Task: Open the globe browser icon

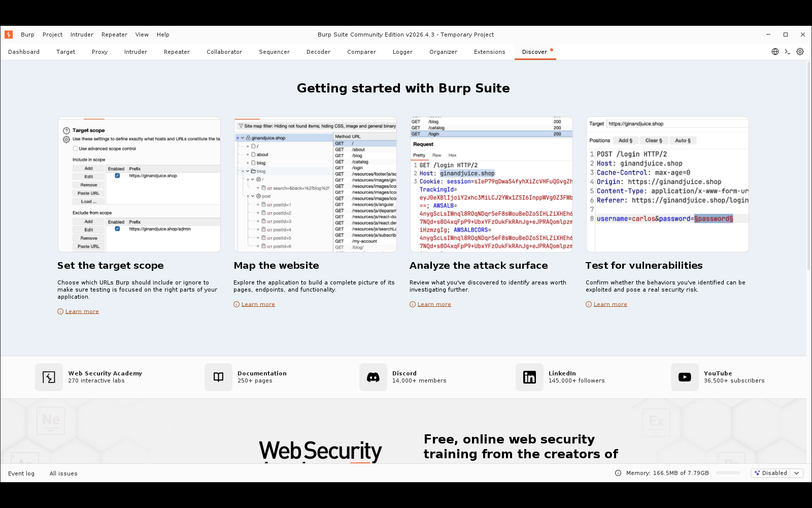Action: [x=775, y=52]
